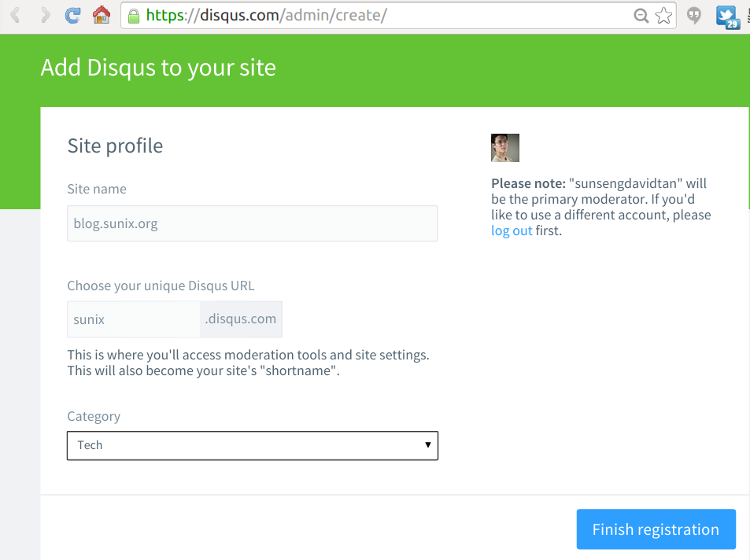The image size is (750, 560).
Task: Click the Add Disqus to your site heading
Action: point(158,68)
